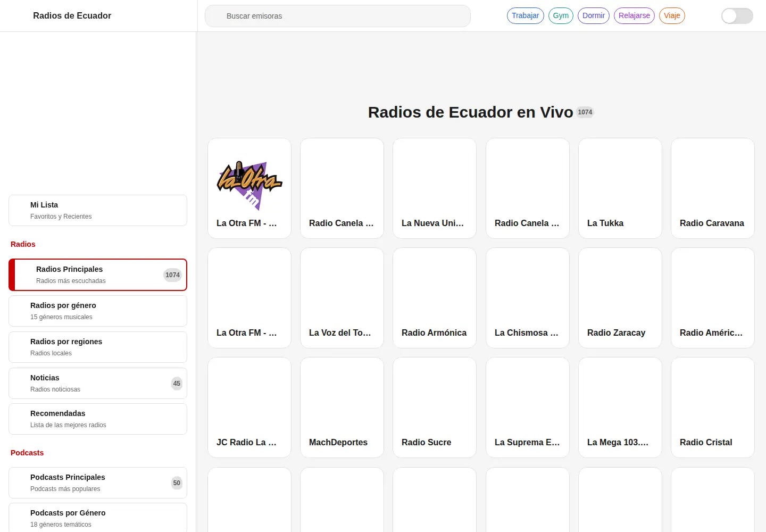Open the Radio Caravana station card
The image size is (766, 532).
713,188
